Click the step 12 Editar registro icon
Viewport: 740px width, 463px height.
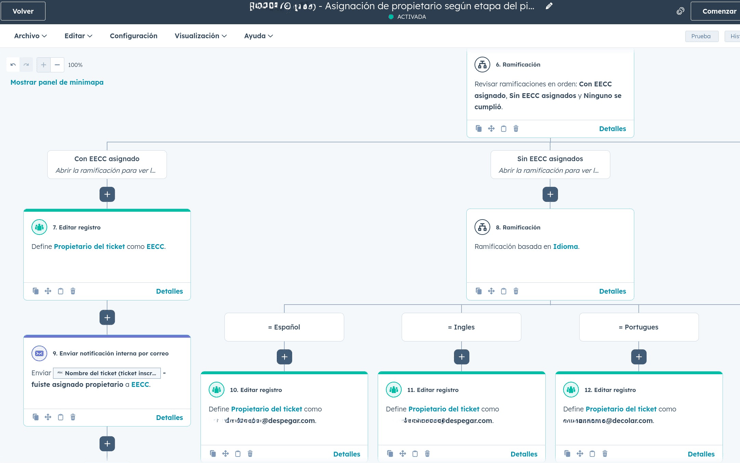click(x=571, y=389)
